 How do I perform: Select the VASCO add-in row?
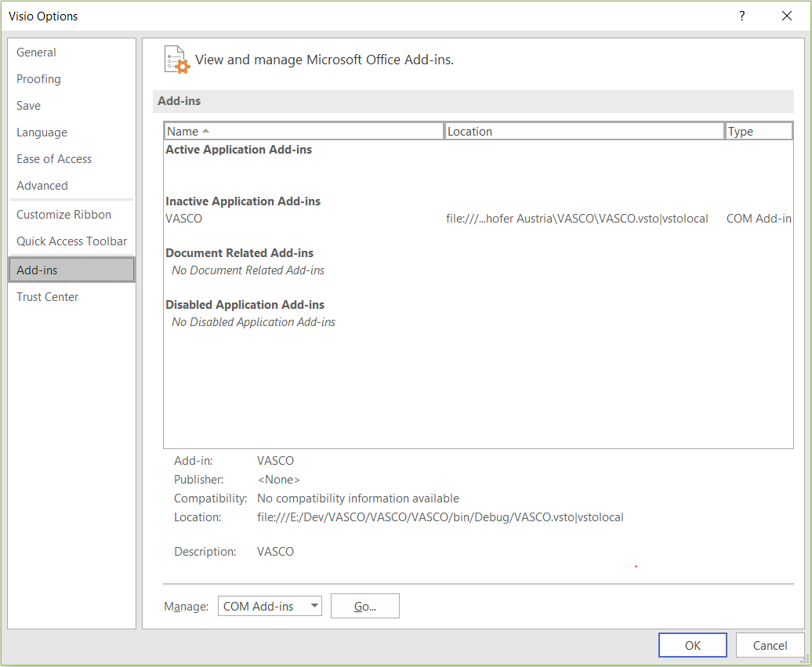point(478,219)
